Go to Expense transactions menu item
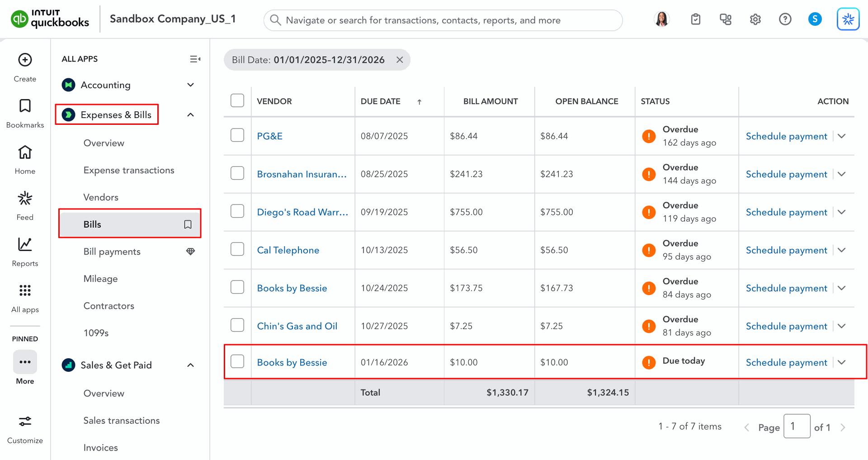868x460 pixels. tap(129, 170)
